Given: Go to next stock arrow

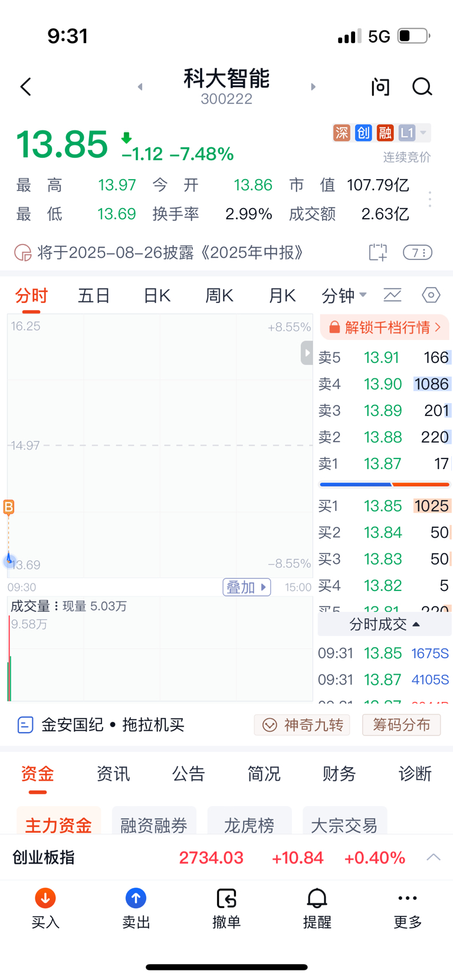Looking at the screenshot, I should point(313,87).
